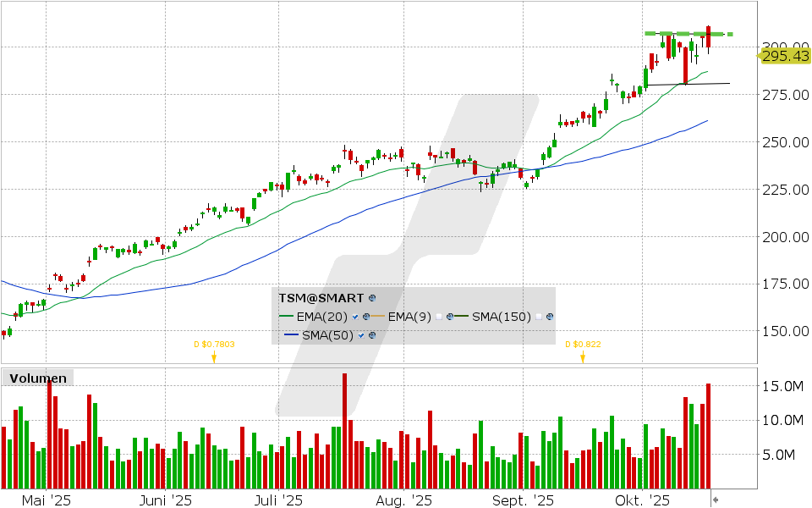Click the TSM@SMART symbol label

(x=321, y=298)
